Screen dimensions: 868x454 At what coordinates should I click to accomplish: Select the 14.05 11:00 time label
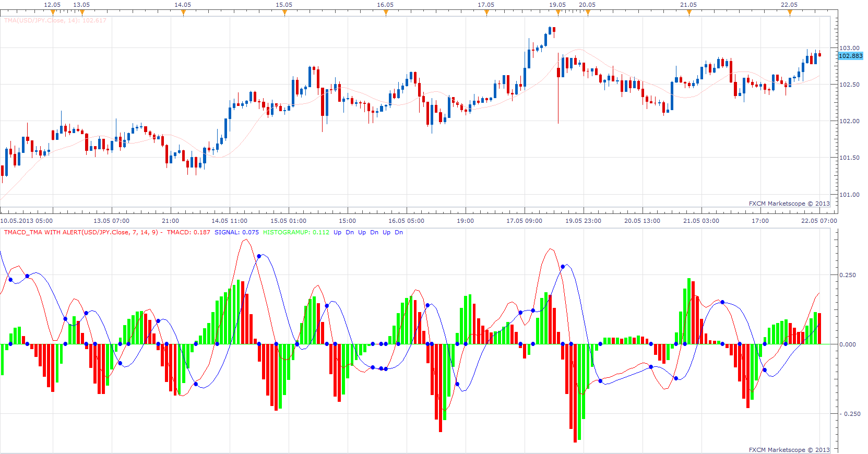click(229, 221)
